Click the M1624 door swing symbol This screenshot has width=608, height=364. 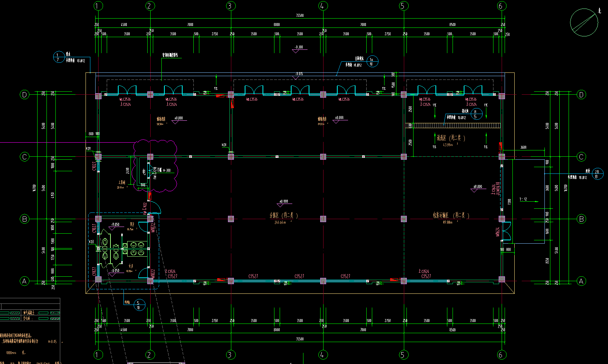[506, 232]
